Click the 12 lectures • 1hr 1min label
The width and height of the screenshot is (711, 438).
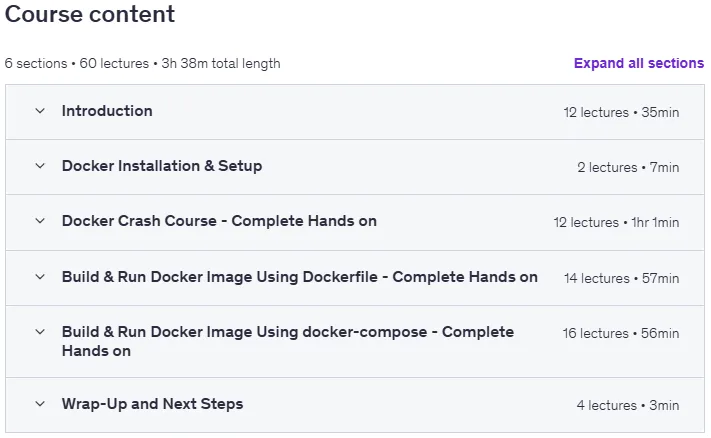click(x=616, y=222)
